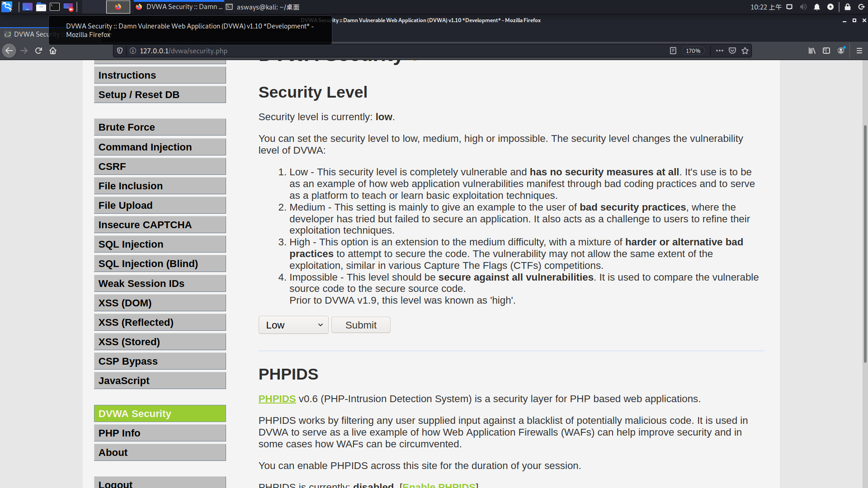Expand the security level Low dropdown

(293, 325)
